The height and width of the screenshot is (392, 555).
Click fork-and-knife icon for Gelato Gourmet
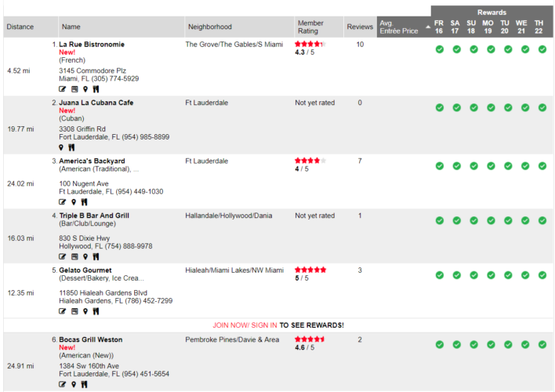[x=96, y=311]
